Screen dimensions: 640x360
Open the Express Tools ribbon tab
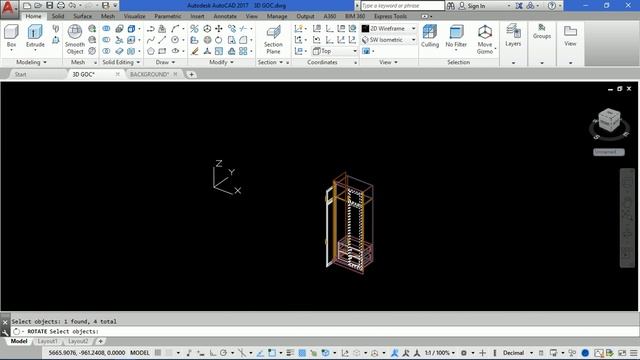click(x=390, y=16)
